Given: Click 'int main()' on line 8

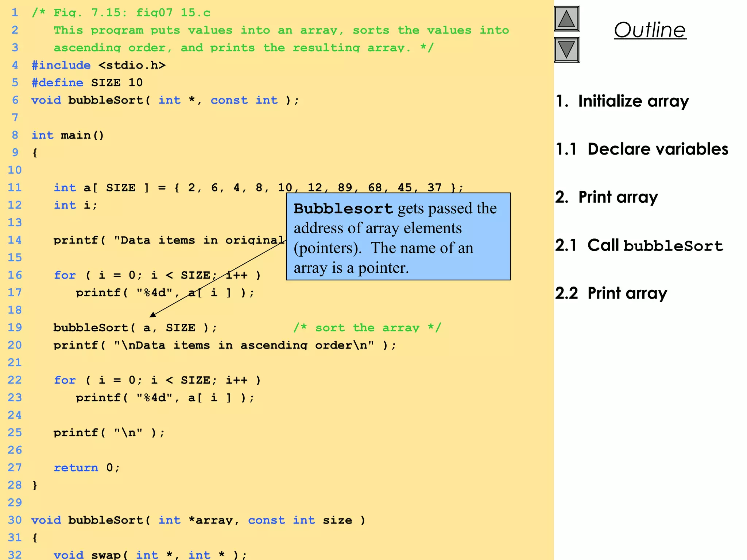Looking at the screenshot, I should click(68, 135).
